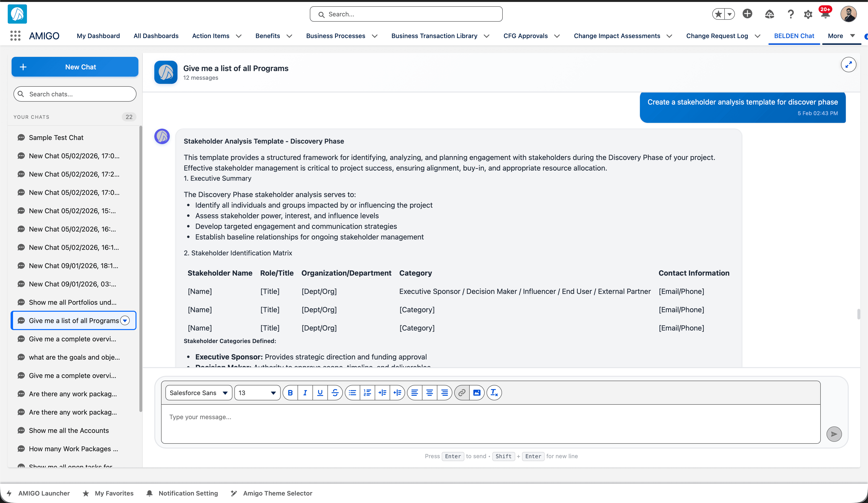Image resolution: width=868 pixels, height=503 pixels.
Task: Open Salesforce Sans font dropdown
Action: click(x=199, y=393)
